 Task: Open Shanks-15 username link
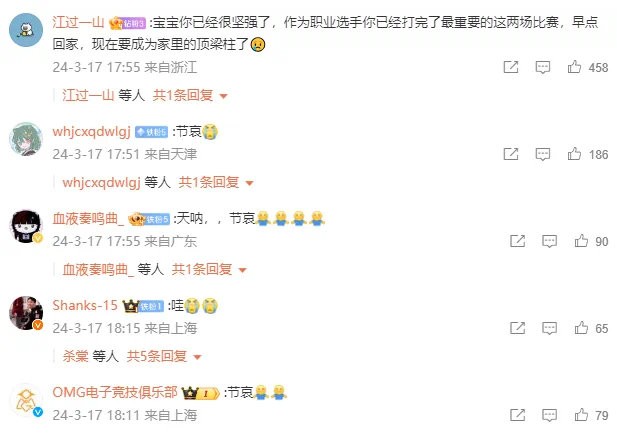coord(85,305)
